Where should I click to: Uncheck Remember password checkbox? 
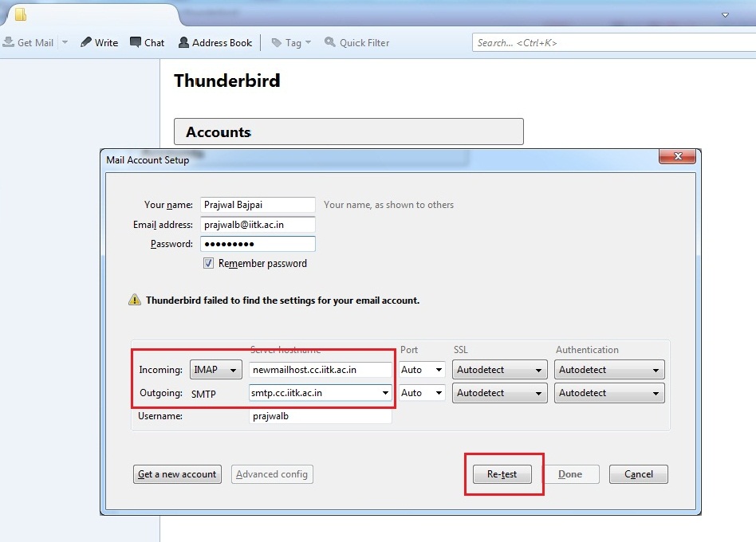pyautogui.click(x=209, y=263)
